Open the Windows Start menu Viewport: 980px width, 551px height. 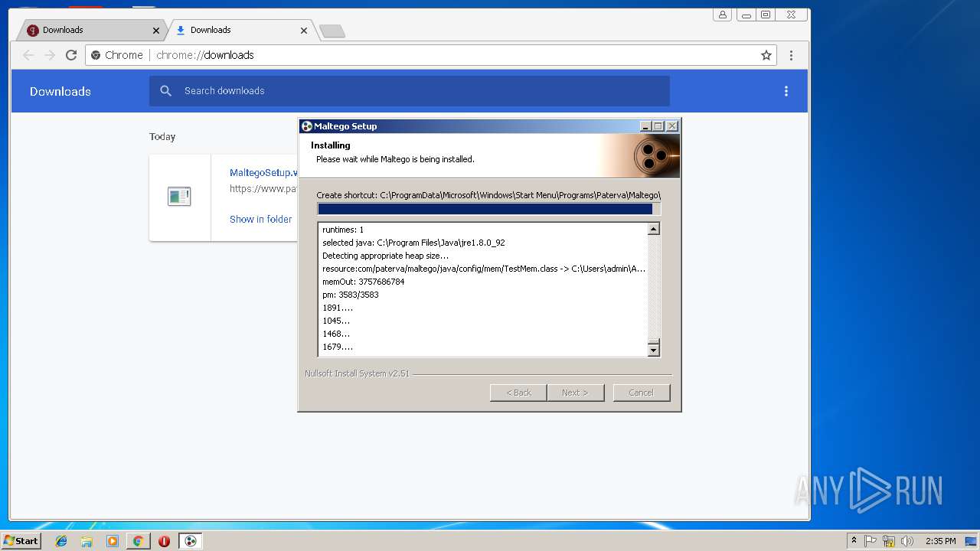click(21, 541)
